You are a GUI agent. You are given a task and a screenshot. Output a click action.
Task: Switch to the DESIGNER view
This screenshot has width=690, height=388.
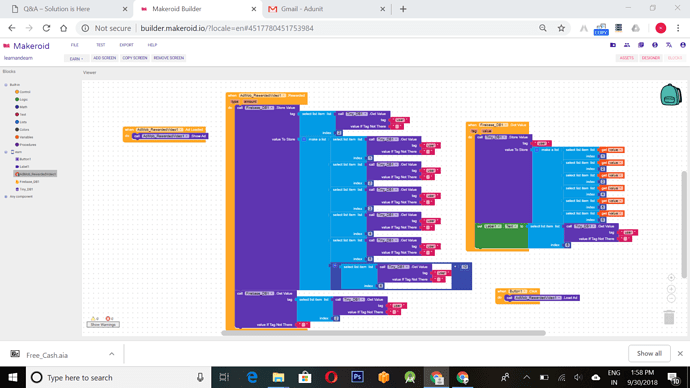pos(650,58)
